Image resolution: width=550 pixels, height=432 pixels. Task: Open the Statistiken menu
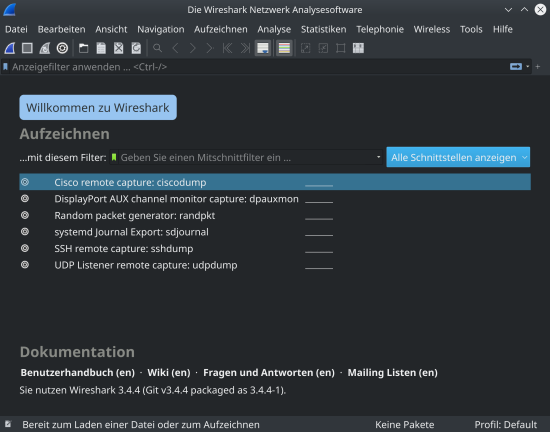pos(323,29)
